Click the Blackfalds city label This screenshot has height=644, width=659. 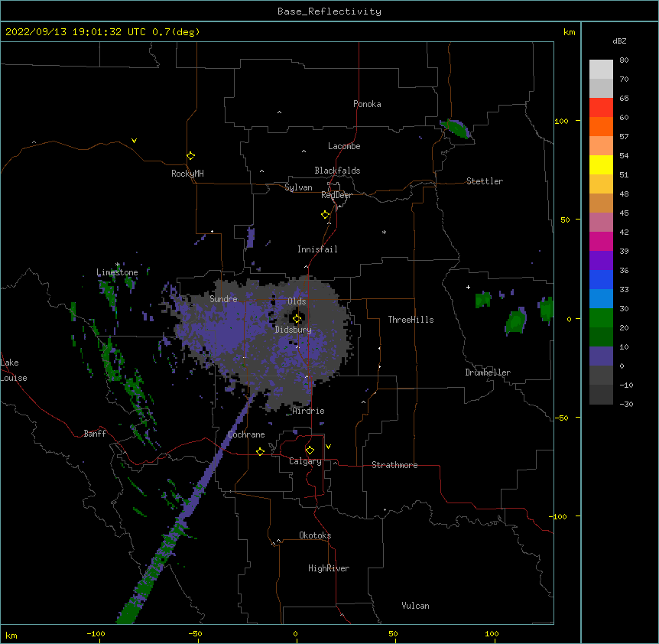tap(337, 171)
